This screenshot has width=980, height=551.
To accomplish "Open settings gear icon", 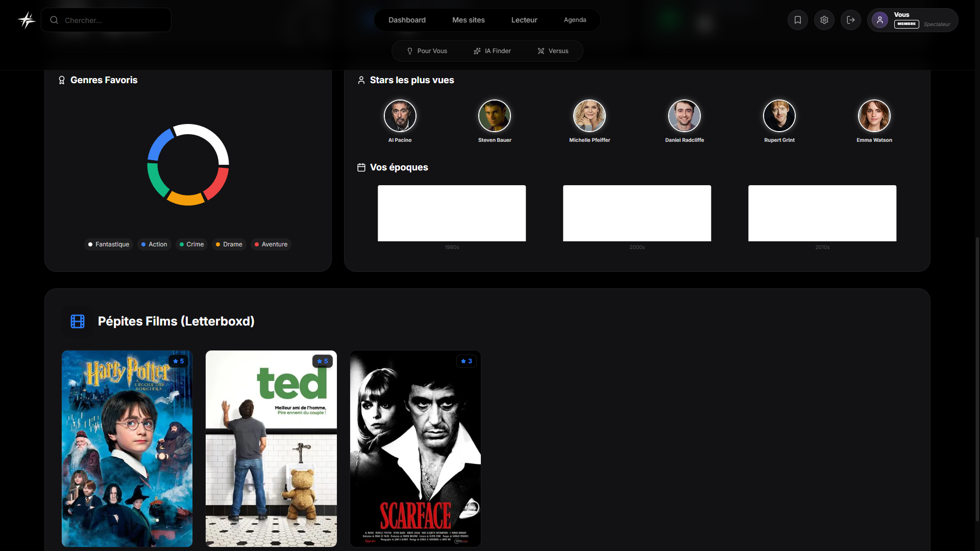I will [x=824, y=20].
